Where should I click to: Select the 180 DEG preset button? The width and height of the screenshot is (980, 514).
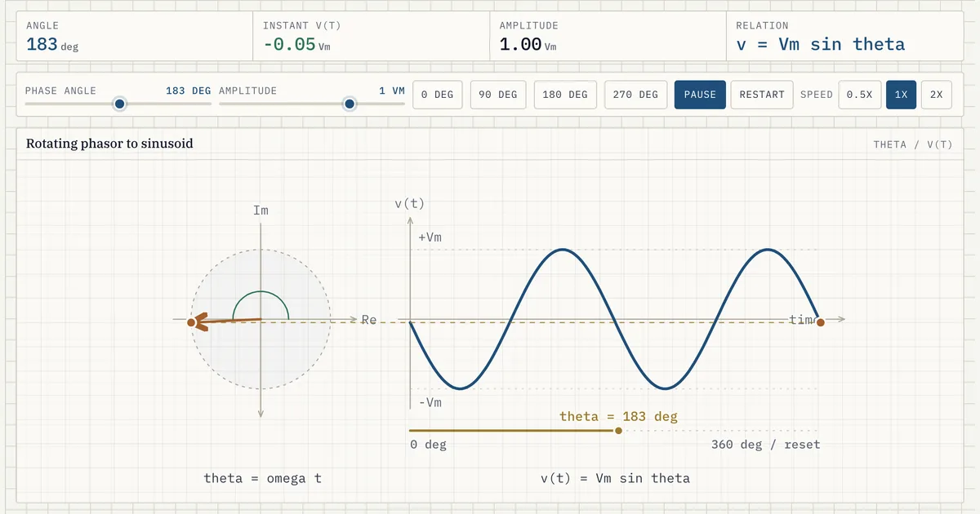coord(565,95)
